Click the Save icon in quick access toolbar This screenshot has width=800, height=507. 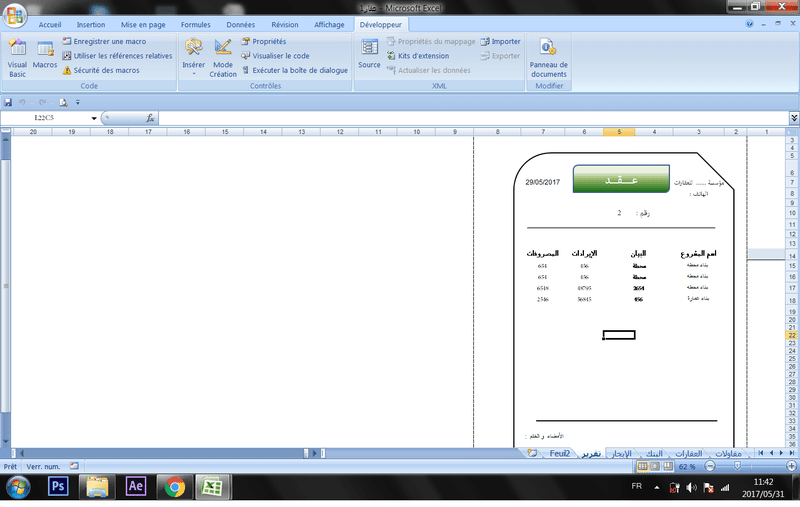(x=8, y=102)
